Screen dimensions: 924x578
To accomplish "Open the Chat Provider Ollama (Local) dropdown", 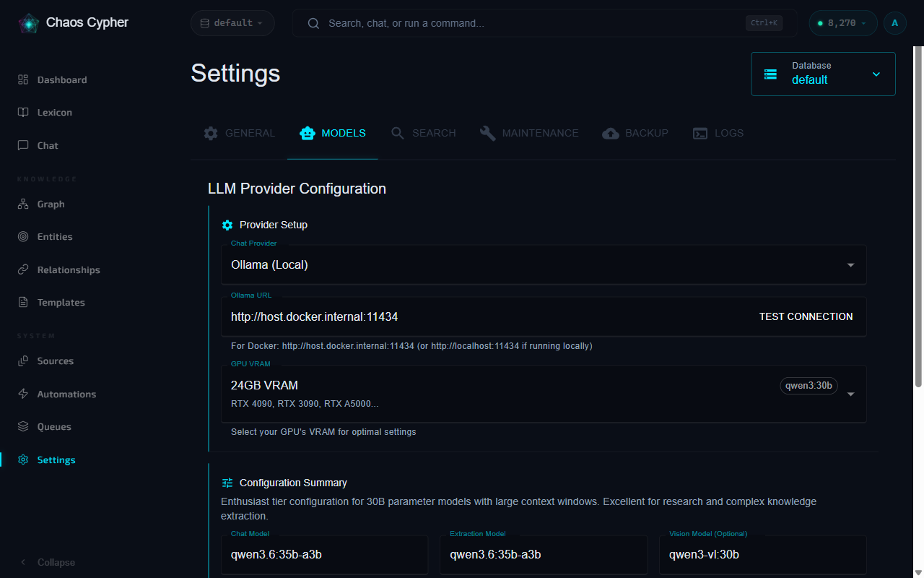I will [544, 264].
